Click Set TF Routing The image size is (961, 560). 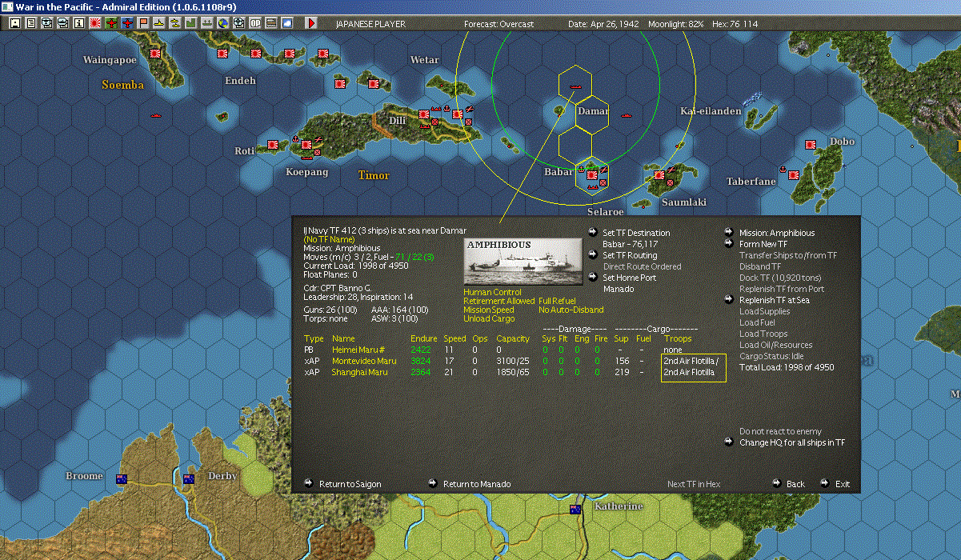coord(630,255)
